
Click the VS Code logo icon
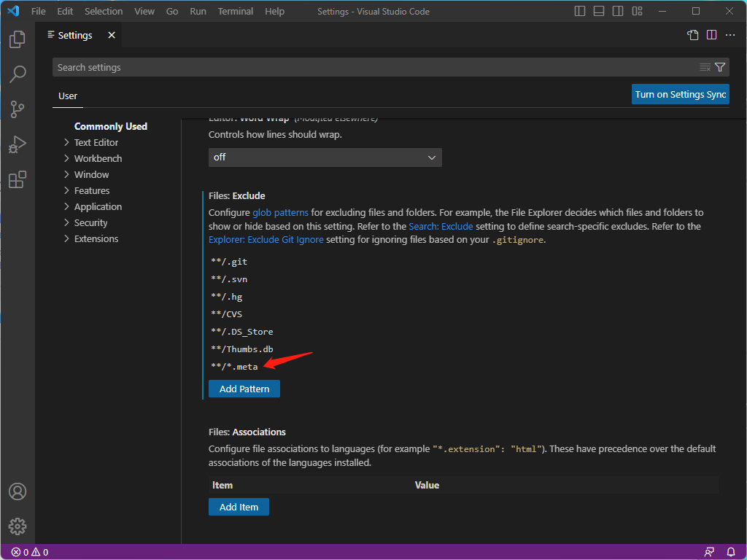(x=13, y=11)
